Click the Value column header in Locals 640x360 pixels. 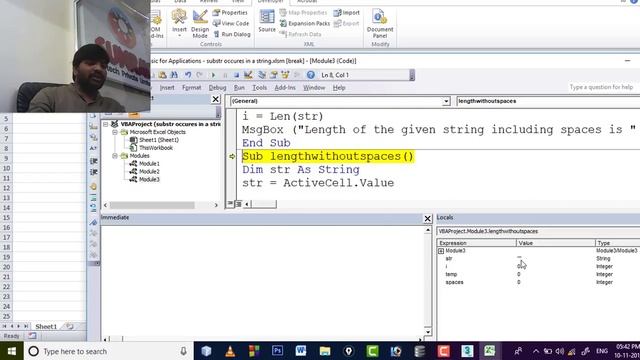[556, 243]
